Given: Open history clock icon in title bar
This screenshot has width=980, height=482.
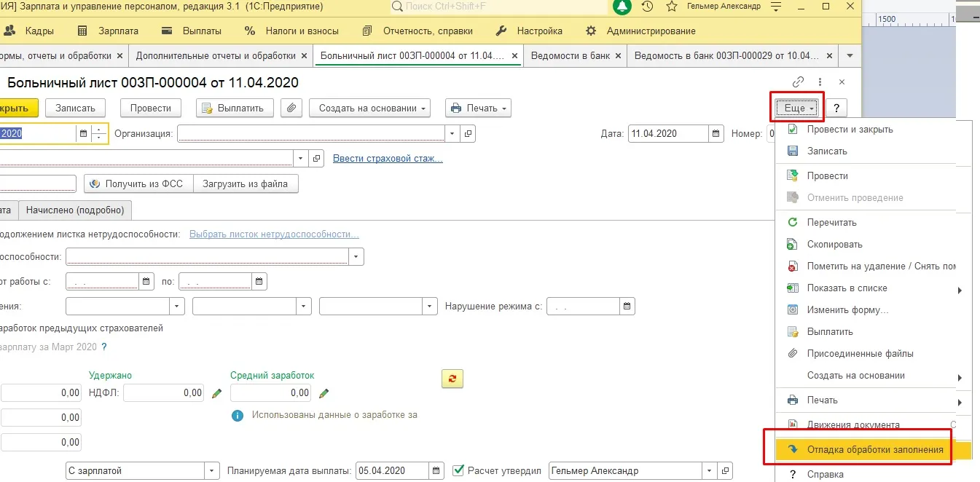Looking at the screenshot, I should [x=647, y=7].
